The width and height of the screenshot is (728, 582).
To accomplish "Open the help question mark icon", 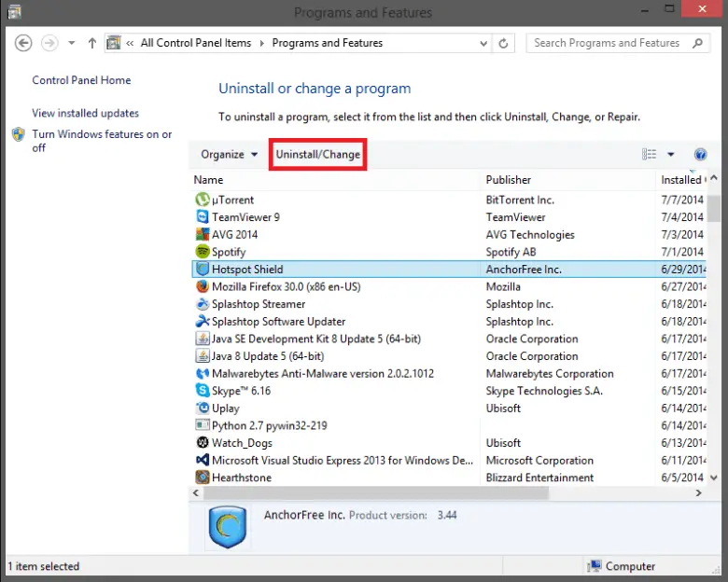I will coord(700,155).
